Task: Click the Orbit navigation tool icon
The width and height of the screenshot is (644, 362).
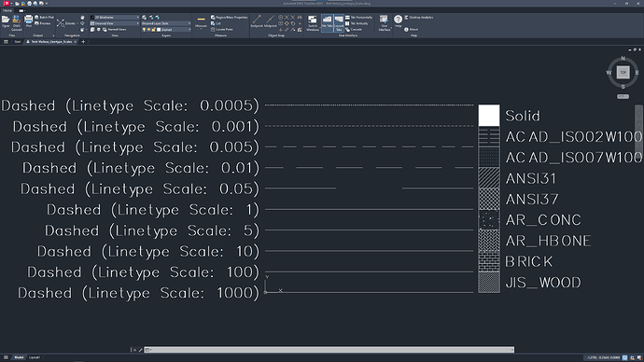Action: click(x=82, y=23)
